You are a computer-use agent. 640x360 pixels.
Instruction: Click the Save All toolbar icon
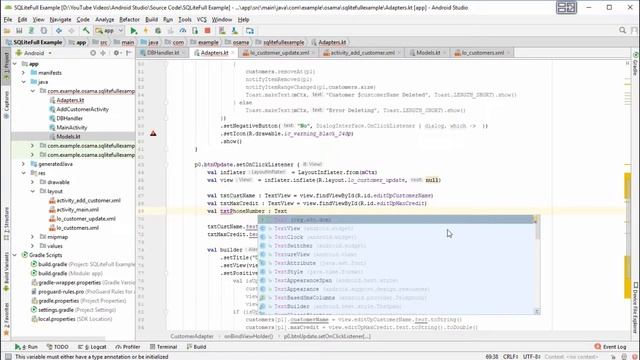click(x=19, y=31)
